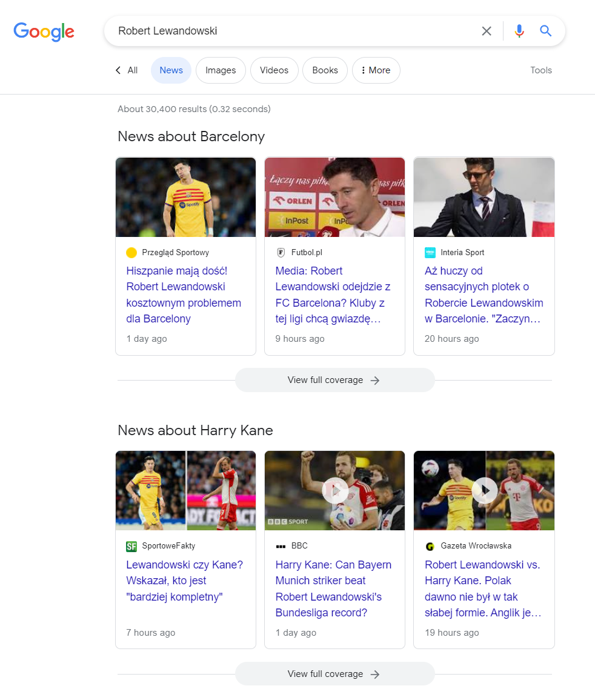595x700 pixels.
Task: Click the back chevron next to All
Action: tap(118, 70)
